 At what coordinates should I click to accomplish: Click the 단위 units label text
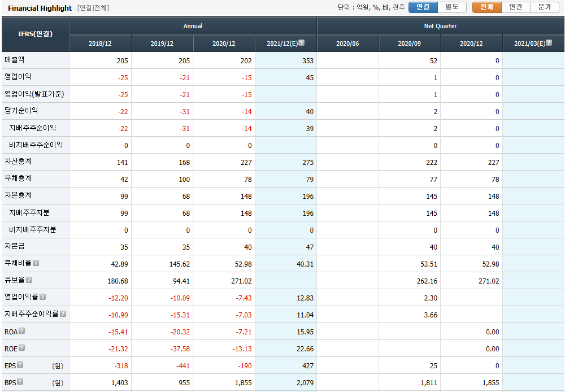(x=371, y=7)
